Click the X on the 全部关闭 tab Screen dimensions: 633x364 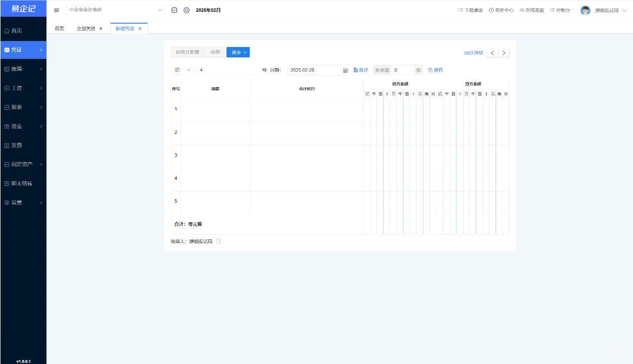tap(101, 29)
